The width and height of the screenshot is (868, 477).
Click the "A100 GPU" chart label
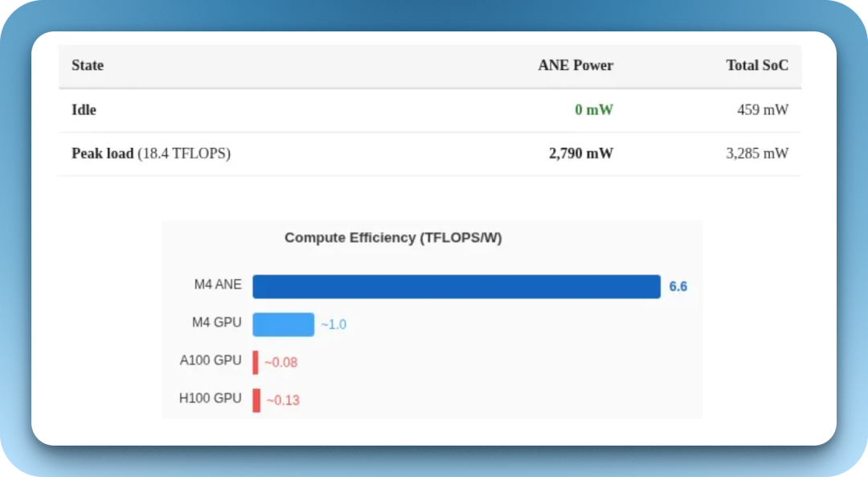[x=211, y=360]
